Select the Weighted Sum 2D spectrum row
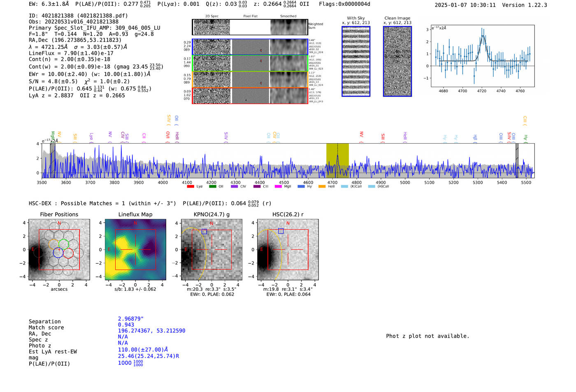 click(250, 27)
